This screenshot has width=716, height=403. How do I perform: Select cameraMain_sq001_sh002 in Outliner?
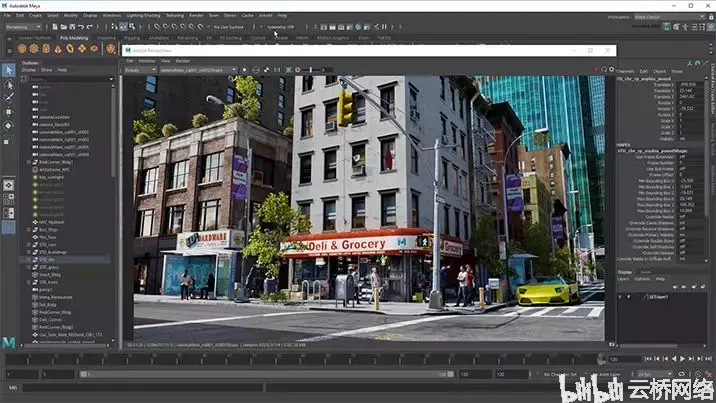[64, 132]
